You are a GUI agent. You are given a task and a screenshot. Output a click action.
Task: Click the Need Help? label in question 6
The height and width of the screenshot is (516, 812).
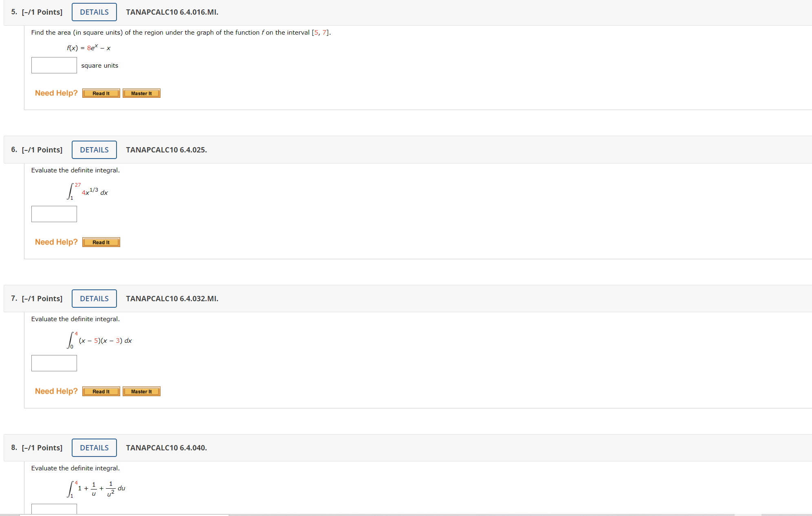click(x=56, y=242)
